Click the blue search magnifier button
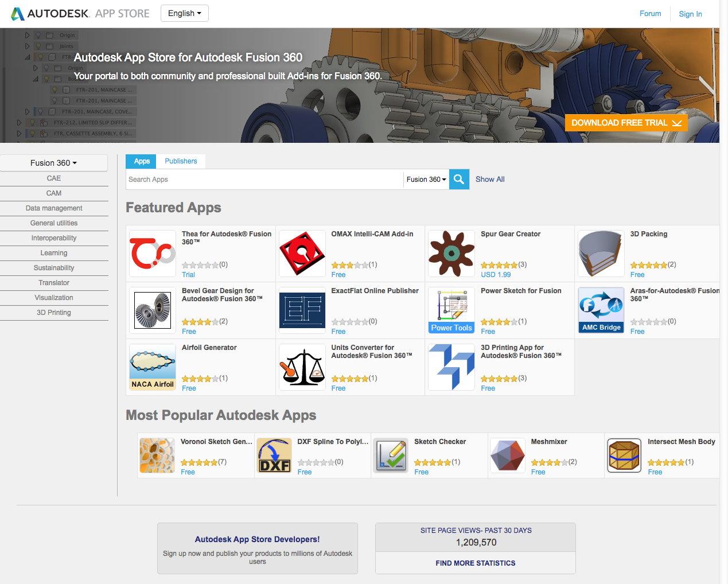Screen dimensions: 728x584 click(x=459, y=179)
